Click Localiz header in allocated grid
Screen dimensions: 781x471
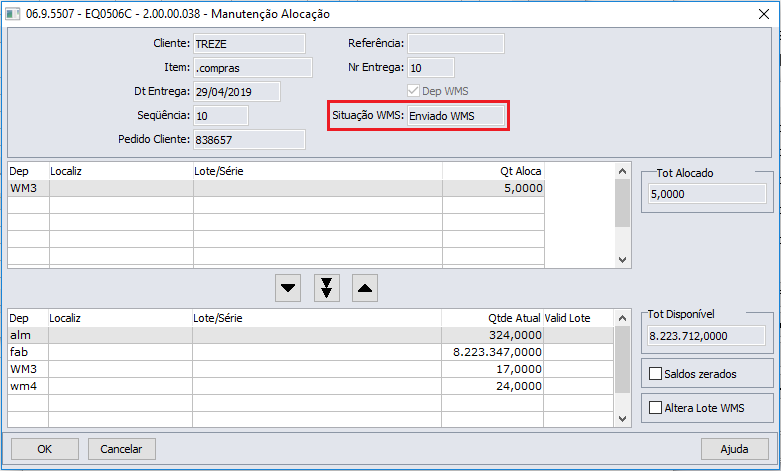coord(121,171)
